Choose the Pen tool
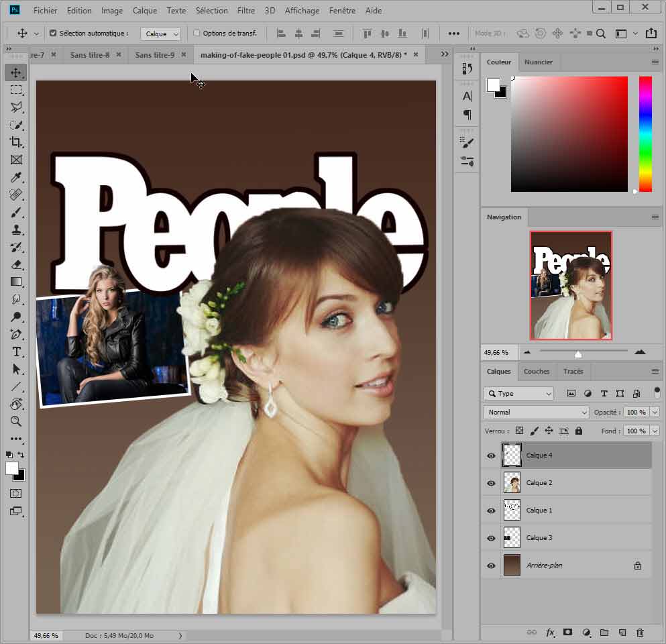This screenshot has width=666, height=644. pyautogui.click(x=15, y=334)
